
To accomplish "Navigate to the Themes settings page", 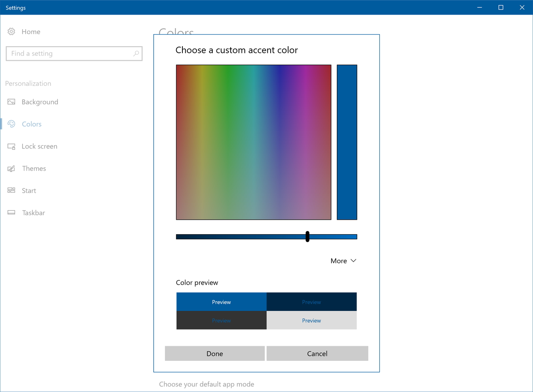I will pos(34,168).
